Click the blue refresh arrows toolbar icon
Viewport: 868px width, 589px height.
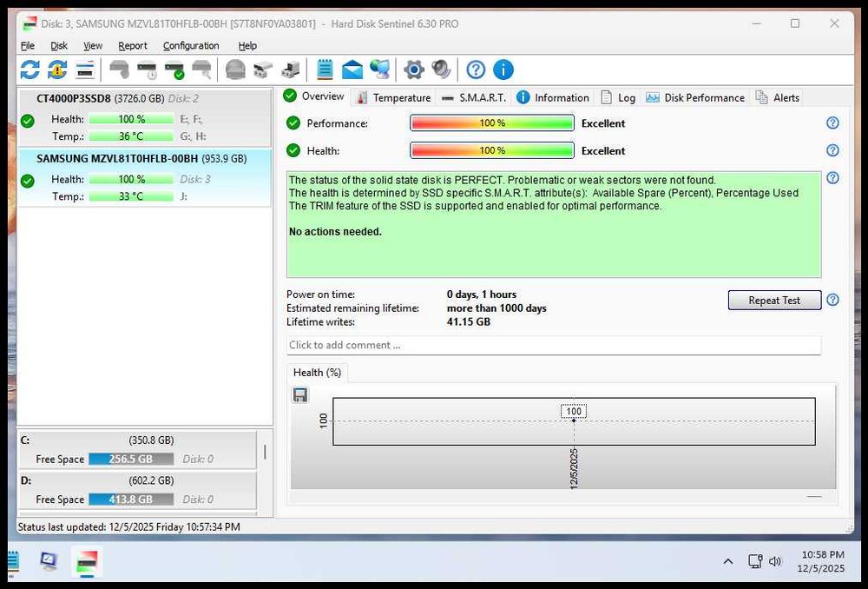(x=30, y=69)
